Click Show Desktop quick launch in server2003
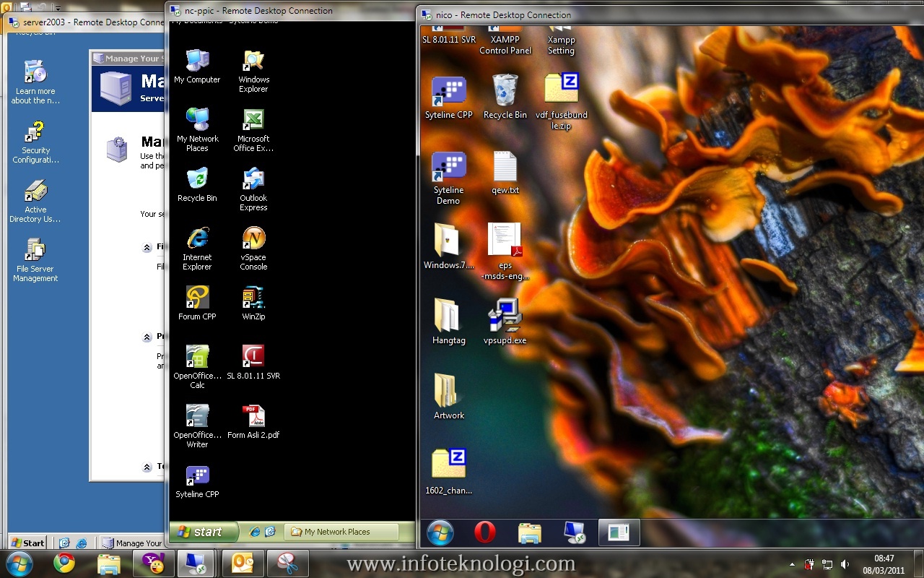924x578 pixels. pos(64,543)
